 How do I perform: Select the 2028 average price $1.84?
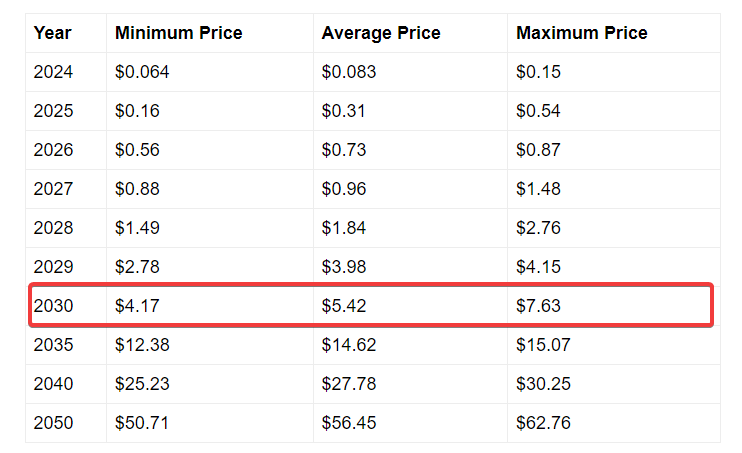[344, 228]
